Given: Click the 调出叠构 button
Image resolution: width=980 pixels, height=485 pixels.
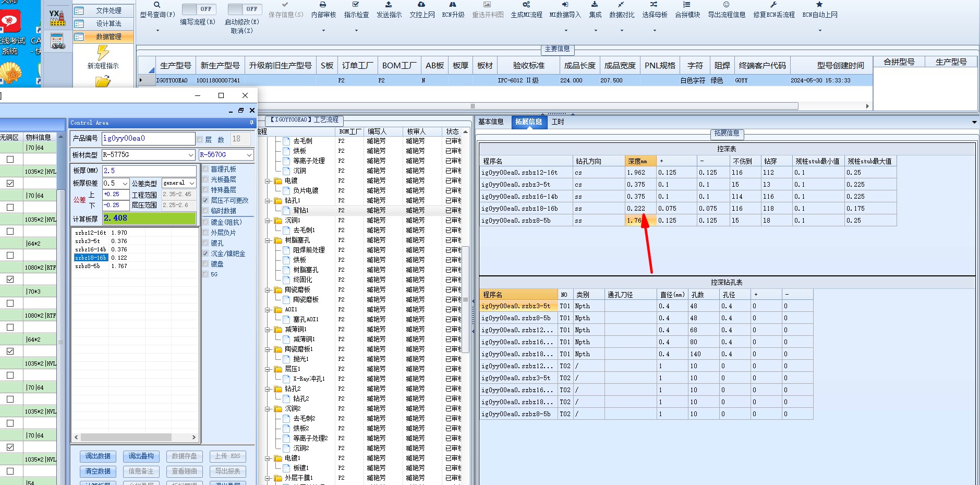Looking at the screenshot, I should click(x=141, y=456).
